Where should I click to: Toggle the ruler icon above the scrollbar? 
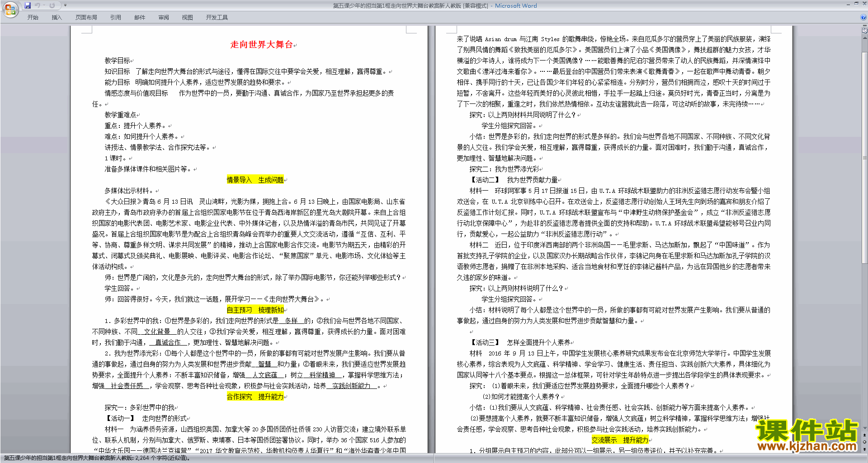click(x=865, y=31)
